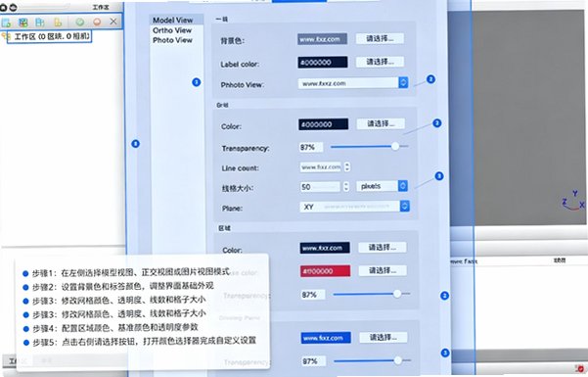Open the Plane dropdown showing XY
The height and width of the screenshot is (377, 588).
pos(354,207)
